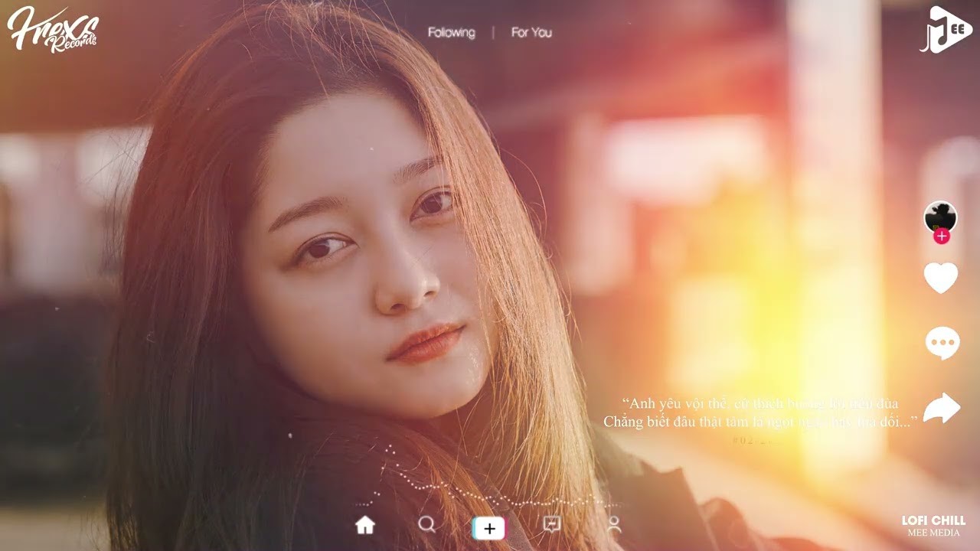Open the creator's round avatar
980x551 pixels.
[940, 217]
